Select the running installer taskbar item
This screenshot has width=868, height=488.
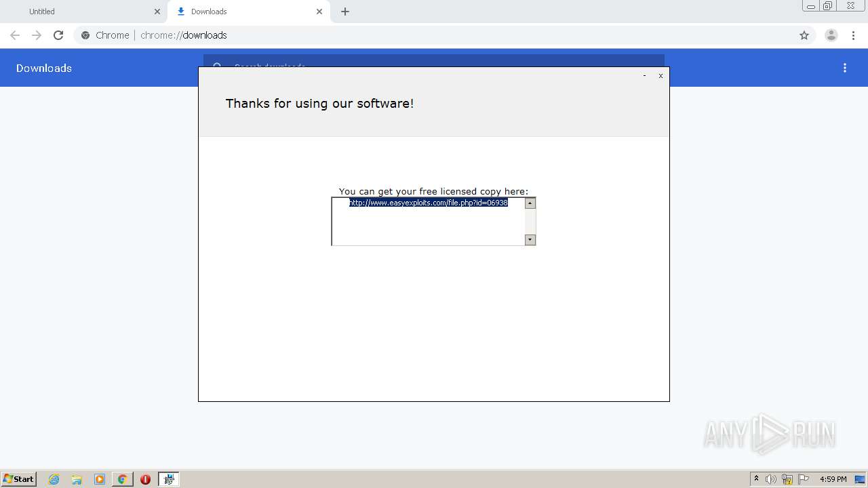pyautogui.click(x=169, y=479)
